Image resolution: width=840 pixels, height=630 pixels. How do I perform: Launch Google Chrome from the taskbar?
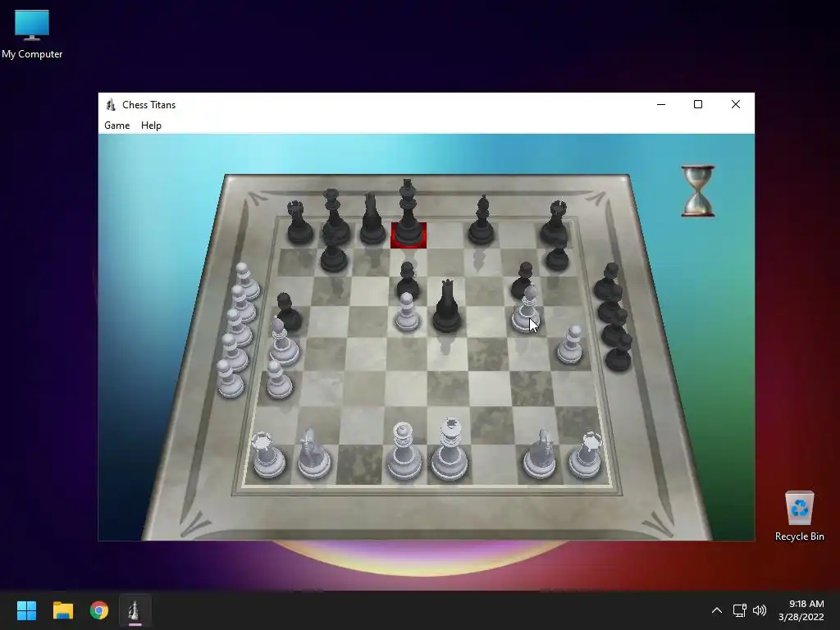99,610
